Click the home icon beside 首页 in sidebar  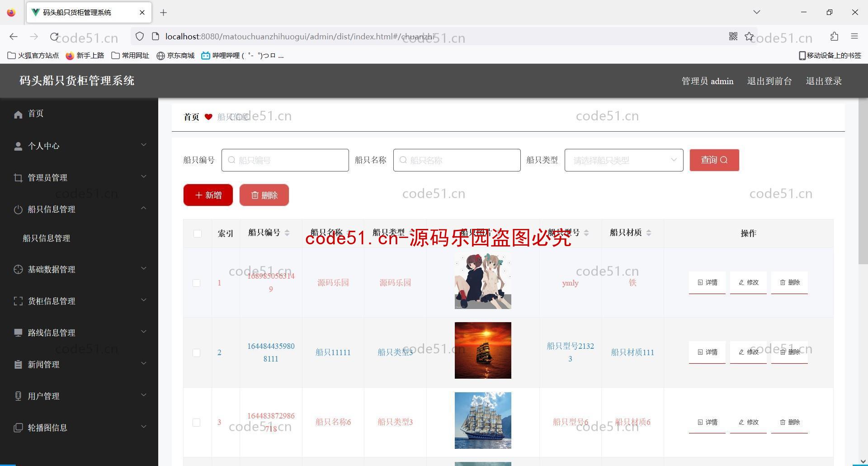(x=18, y=114)
